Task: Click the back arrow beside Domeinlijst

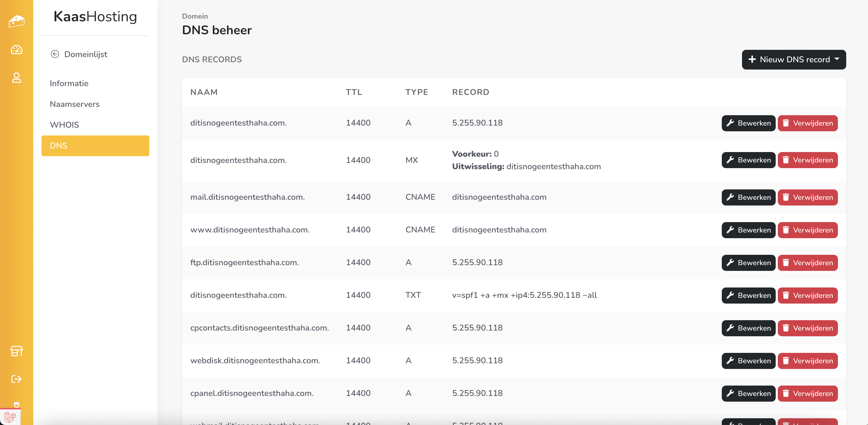Action: pos(55,54)
